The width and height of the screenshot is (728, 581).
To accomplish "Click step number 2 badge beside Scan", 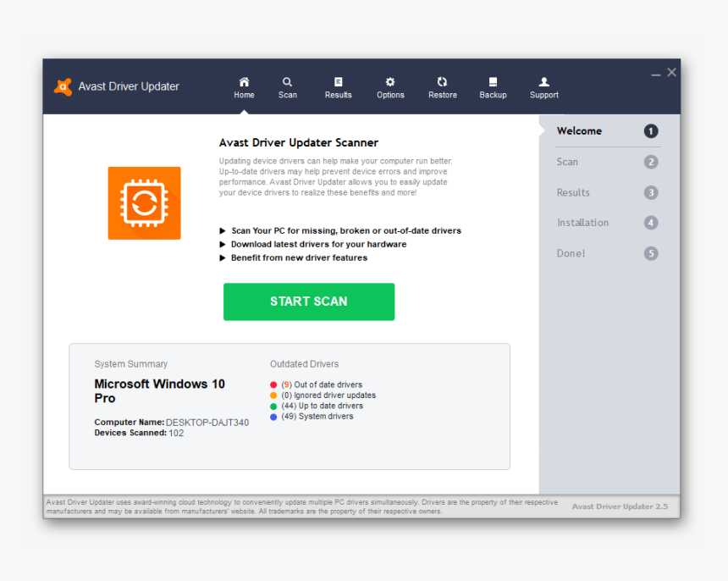I will (650, 162).
